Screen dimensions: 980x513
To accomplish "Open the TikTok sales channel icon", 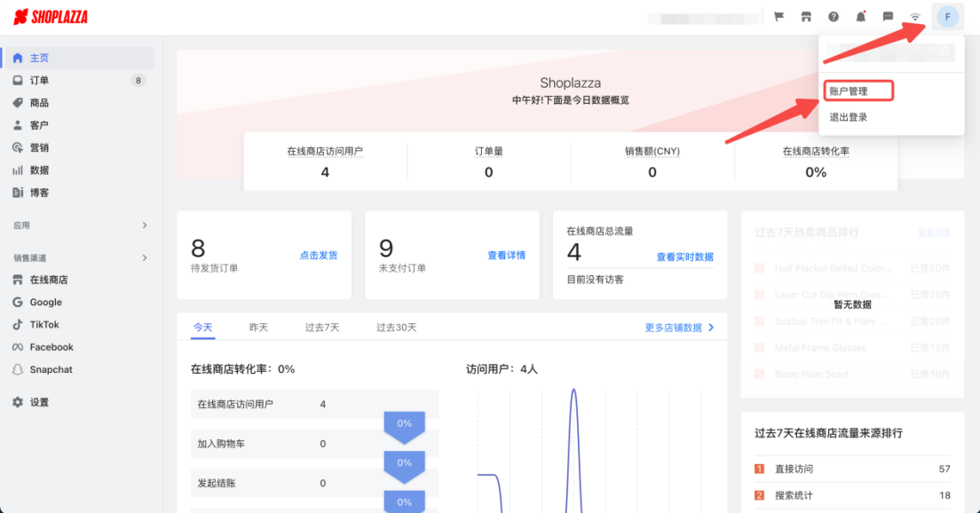I will pos(18,325).
